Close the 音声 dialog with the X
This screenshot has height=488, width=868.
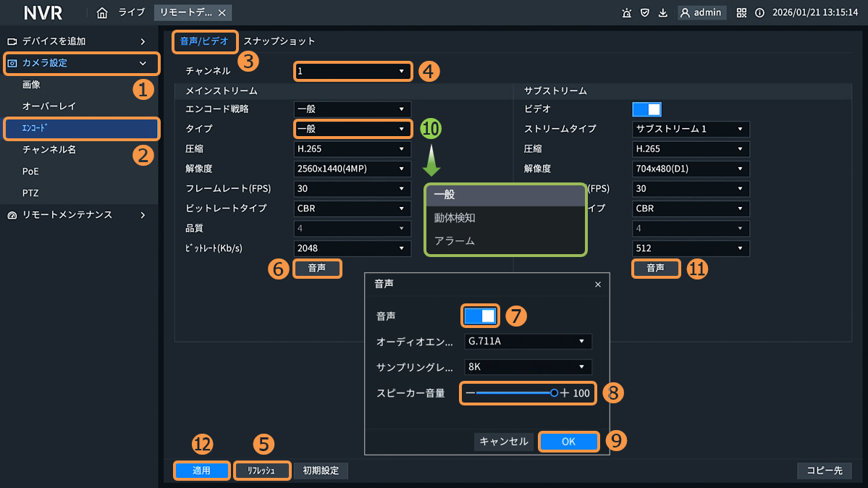[597, 285]
